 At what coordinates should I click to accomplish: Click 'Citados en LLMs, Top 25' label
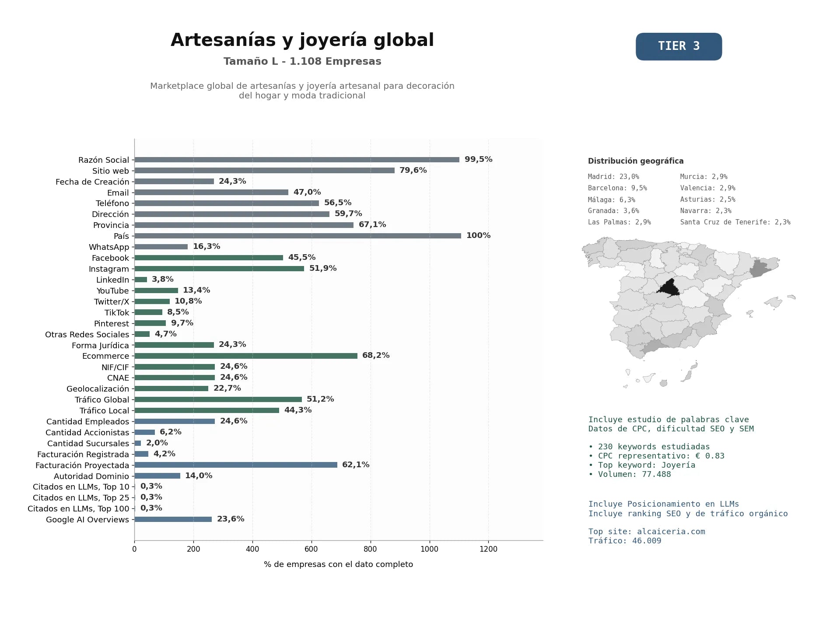[x=81, y=498]
